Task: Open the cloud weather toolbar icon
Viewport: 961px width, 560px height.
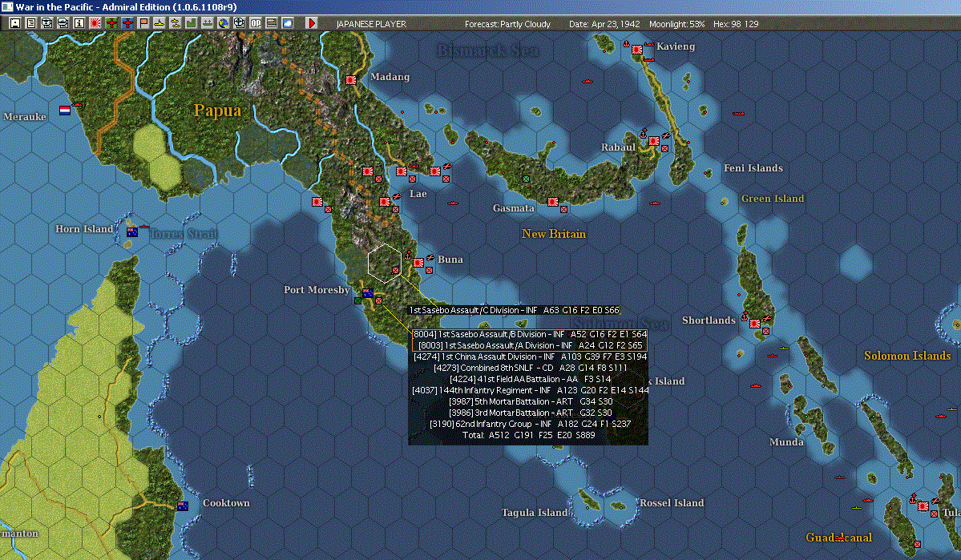Action: (x=287, y=23)
